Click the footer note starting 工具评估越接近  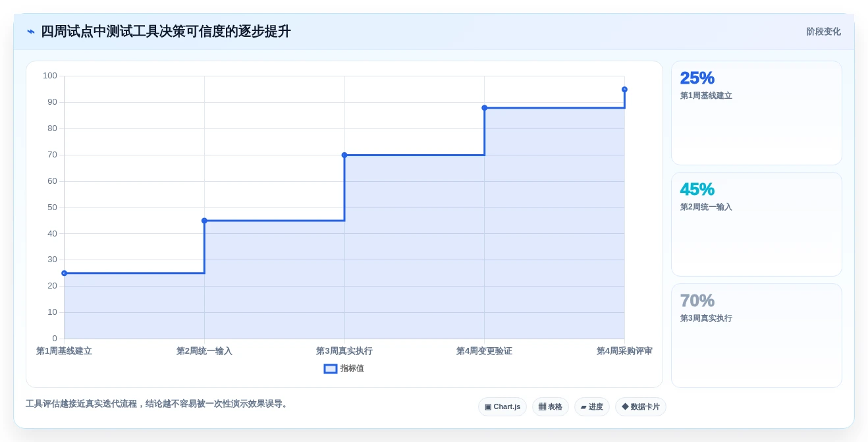click(x=158, y=404)
